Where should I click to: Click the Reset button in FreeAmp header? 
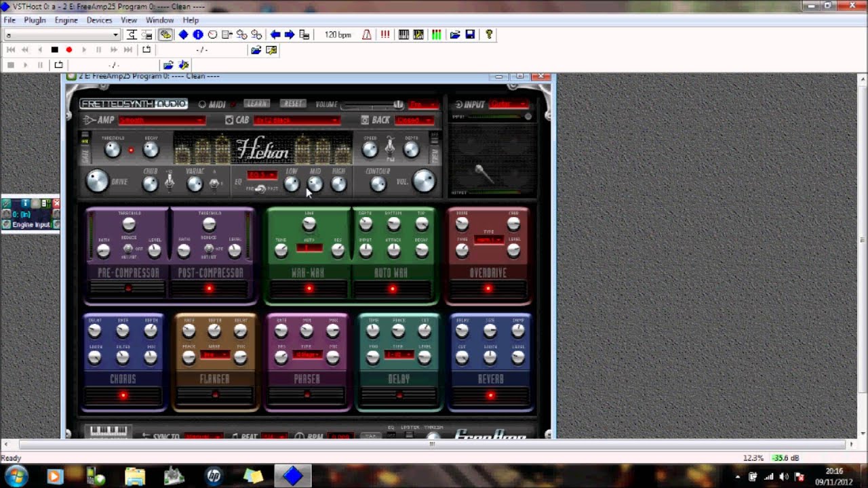(294, 104)
